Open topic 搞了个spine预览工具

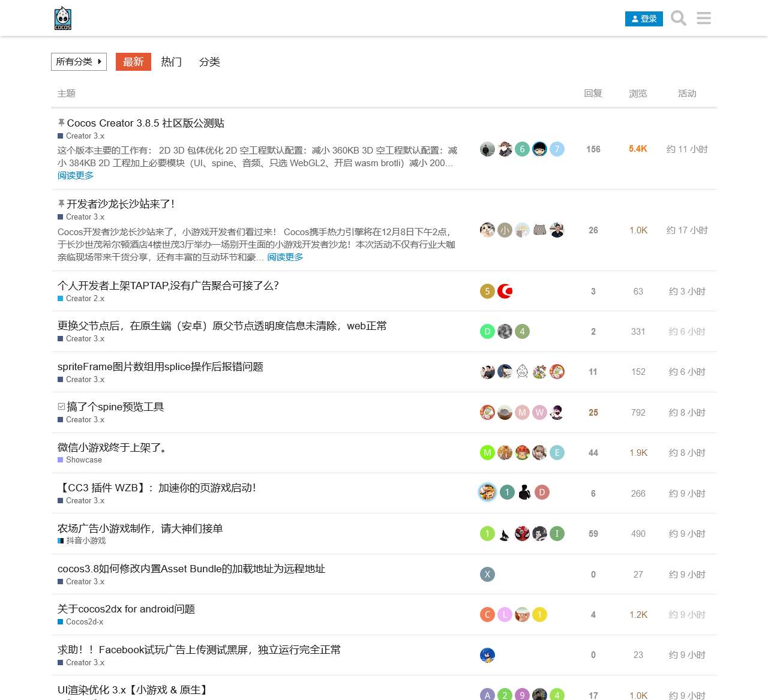pyautogui.click(x=115, y=407)
